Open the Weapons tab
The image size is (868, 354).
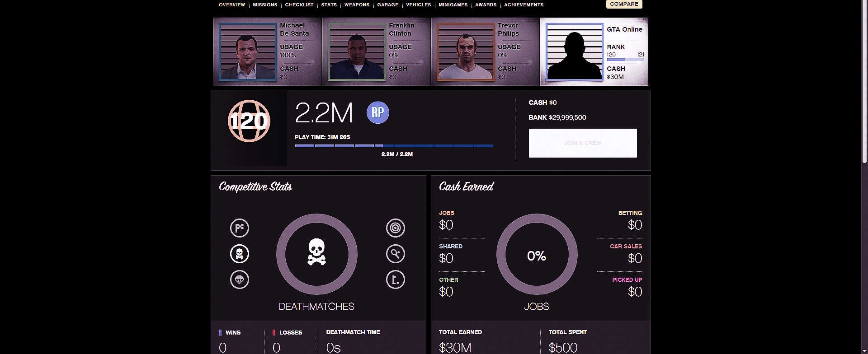pos(357,5)
